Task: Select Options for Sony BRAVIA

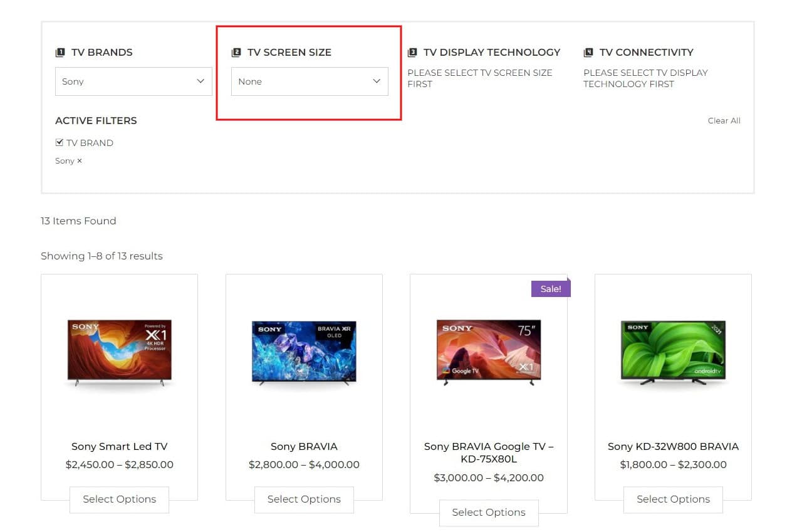Action: (x=304, y=499)
